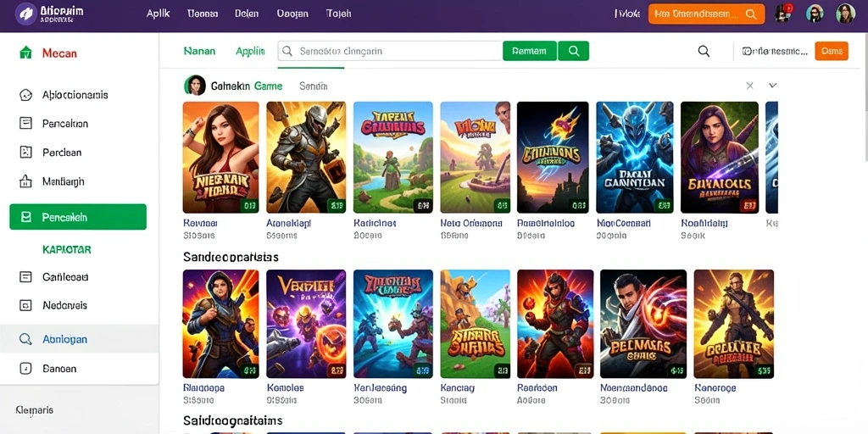The image size is (868, 434).
Task: Open the Abniogan sidebar item
Action: (x=79, y=339)
